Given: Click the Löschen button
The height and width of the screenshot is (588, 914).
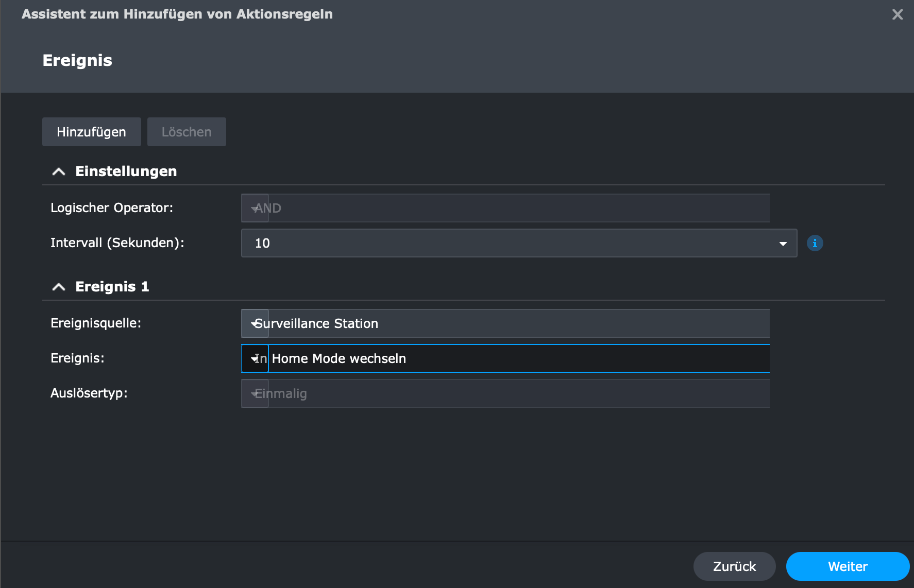Looking at the screenshot, I should click(187, 132).
